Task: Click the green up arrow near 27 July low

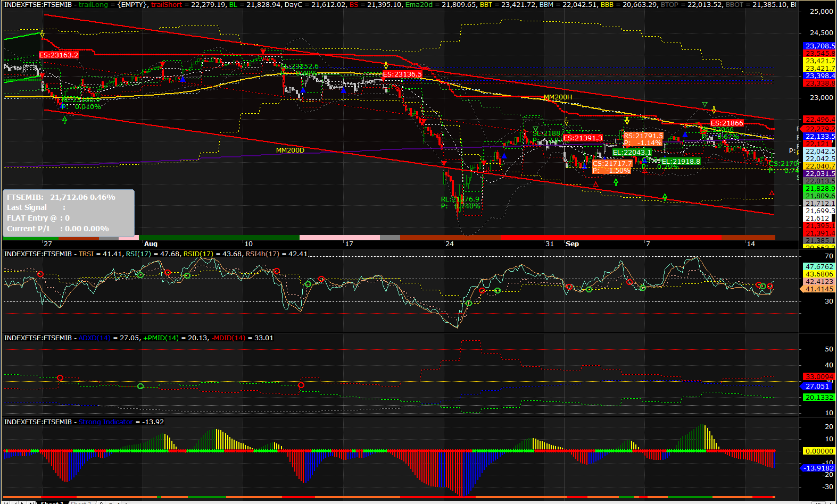Action: 65,120
